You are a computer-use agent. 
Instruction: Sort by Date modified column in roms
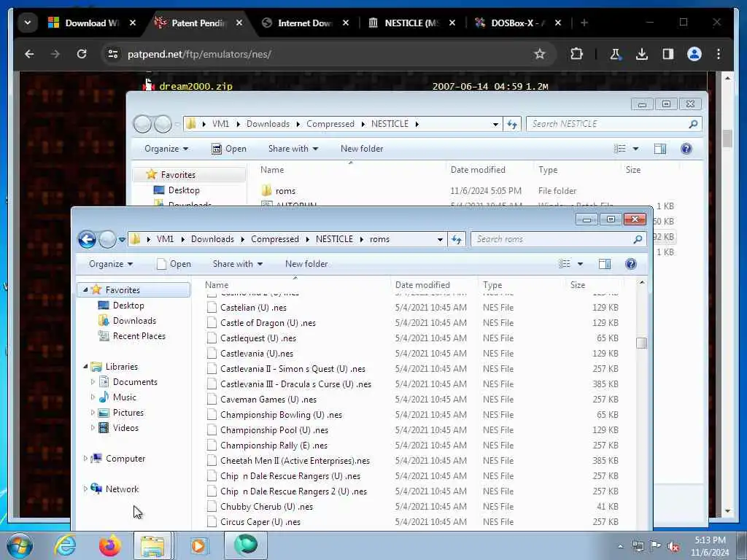422,285
